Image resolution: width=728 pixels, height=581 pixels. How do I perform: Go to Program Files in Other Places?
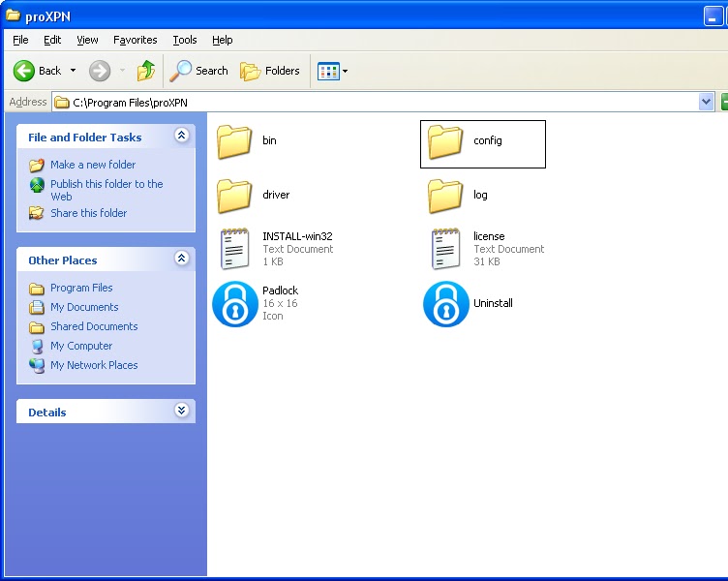pyautogui.click(x=81, y=288)
